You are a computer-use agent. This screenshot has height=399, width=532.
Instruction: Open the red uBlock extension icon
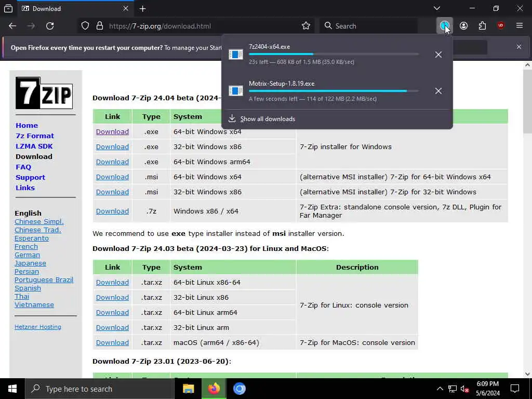click(x=501, y=25)
